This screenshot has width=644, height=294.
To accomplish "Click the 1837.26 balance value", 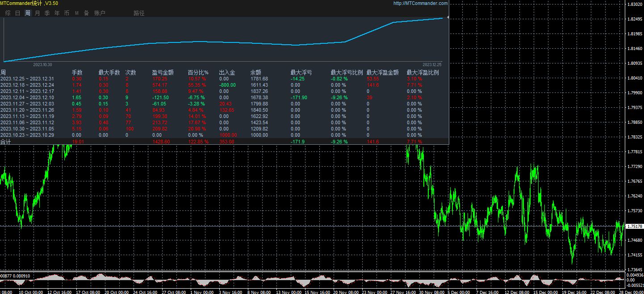I will tap(259, 91).
